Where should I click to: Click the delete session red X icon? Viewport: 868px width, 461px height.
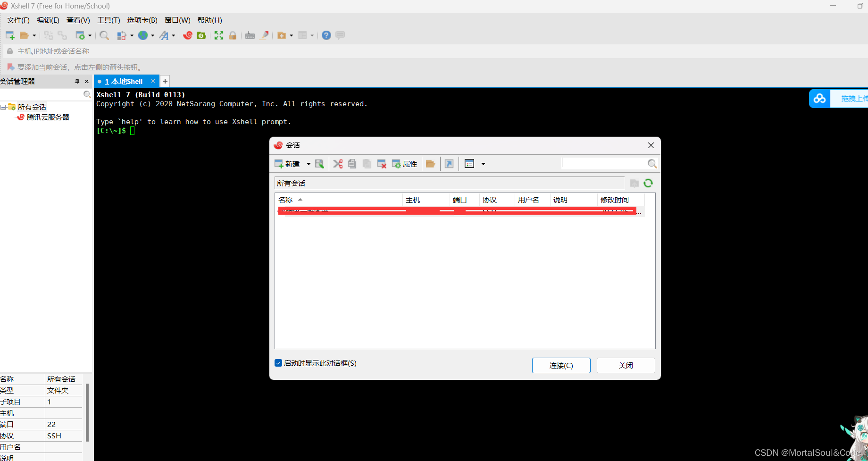point(382,164)
